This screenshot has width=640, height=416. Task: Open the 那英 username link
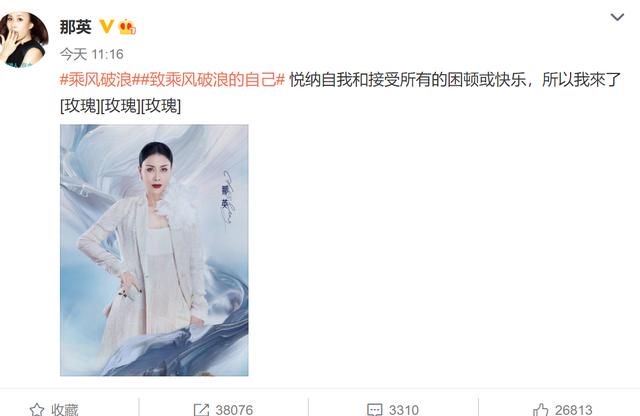[x=76, y=27]
